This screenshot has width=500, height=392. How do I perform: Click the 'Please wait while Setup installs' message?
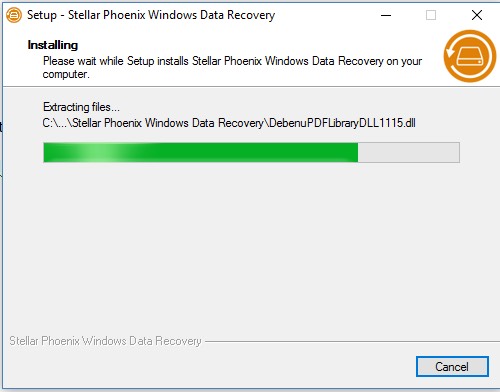pyautogui.click(x=232, y=67)
